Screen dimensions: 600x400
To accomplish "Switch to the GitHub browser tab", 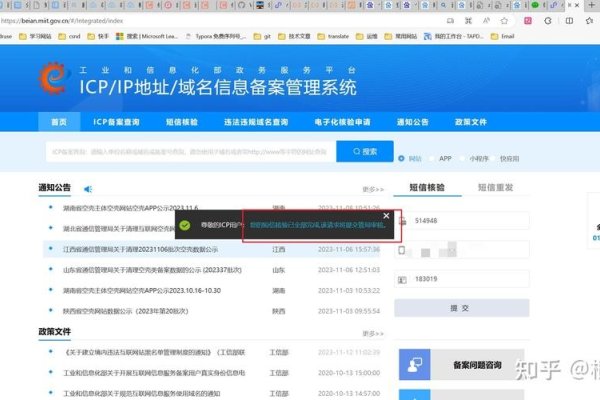I will click(241, 5).
